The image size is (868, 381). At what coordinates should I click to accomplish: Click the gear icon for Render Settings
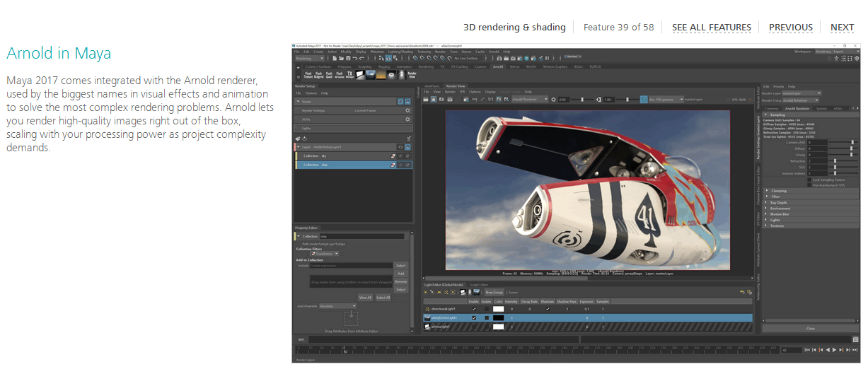coord(407,110)
